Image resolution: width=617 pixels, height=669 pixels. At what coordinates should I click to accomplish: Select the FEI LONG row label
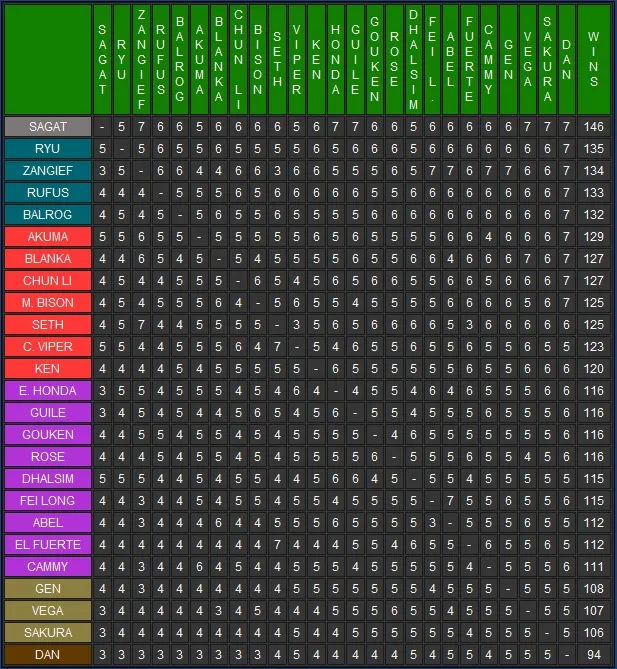pyautogui.click(x=48, y=501)
